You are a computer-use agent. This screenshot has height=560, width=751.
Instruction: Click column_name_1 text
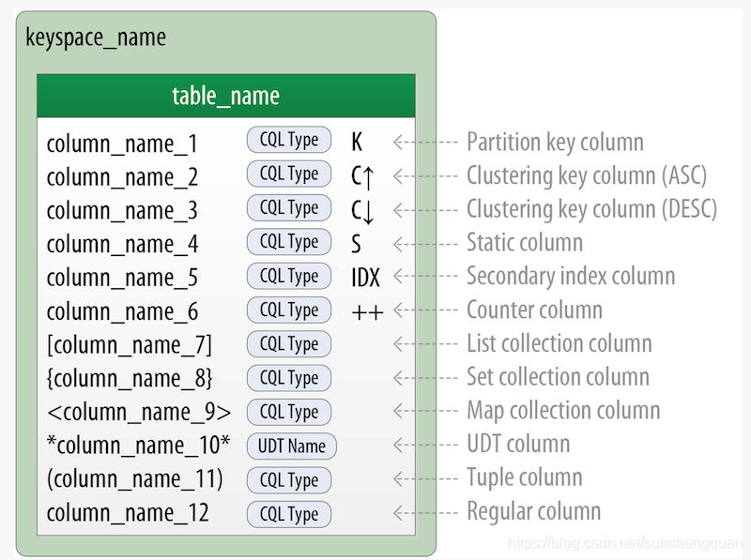pos(122,144)
